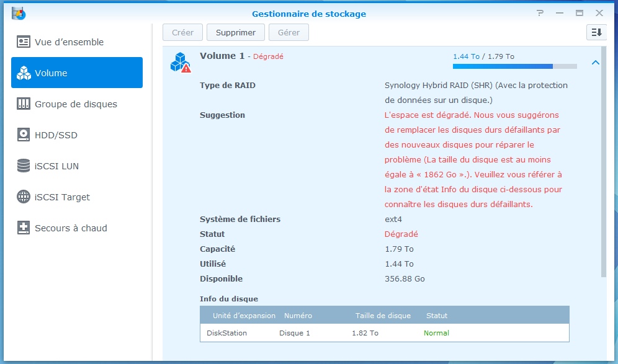Screen dimensions: 618x364
Task: Click the ext4 file system value
Action: pos(393,219)
